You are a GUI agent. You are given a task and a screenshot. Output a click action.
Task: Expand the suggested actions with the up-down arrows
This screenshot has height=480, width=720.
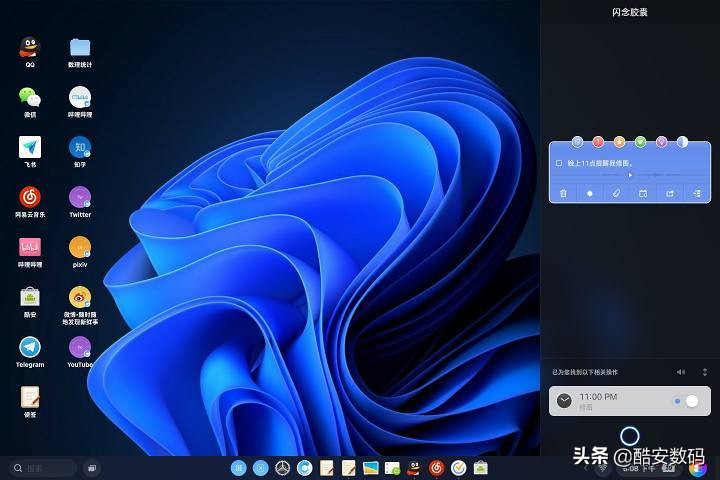pos(704,372)
